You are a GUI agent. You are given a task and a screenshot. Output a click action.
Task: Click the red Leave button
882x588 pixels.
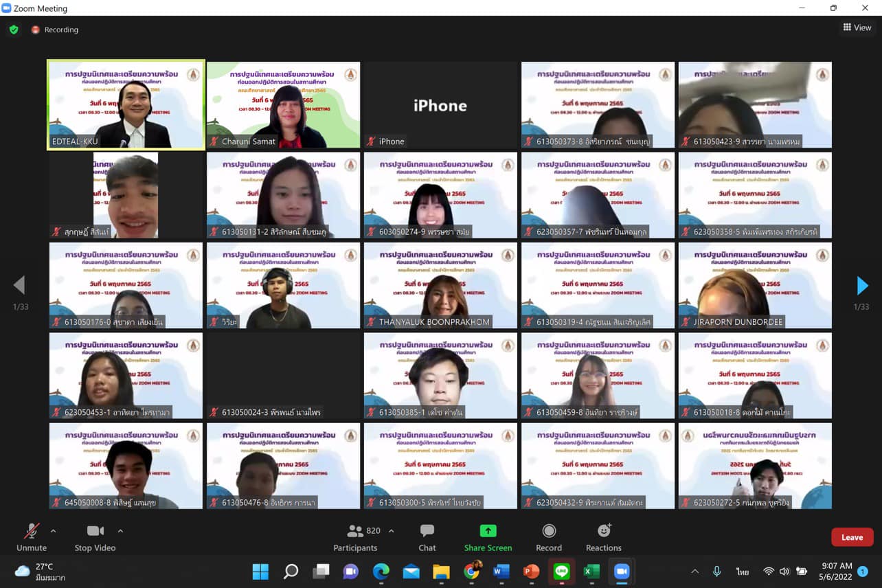(852, 537)
